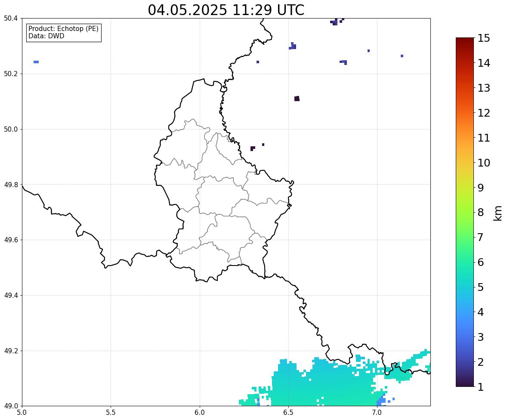507x420 pixels.
Task: Click the y-axis label 49.6
Action: [x=11, y=240]
